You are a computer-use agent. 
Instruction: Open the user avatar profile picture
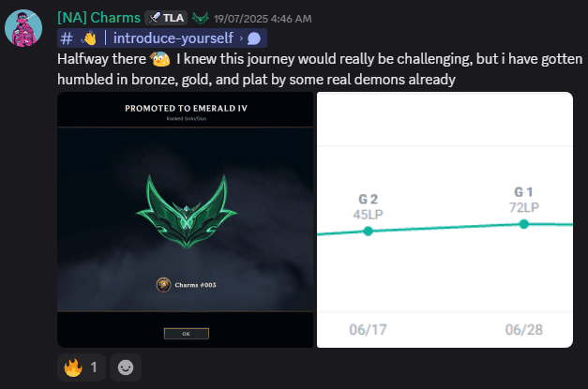click(23, 28)
